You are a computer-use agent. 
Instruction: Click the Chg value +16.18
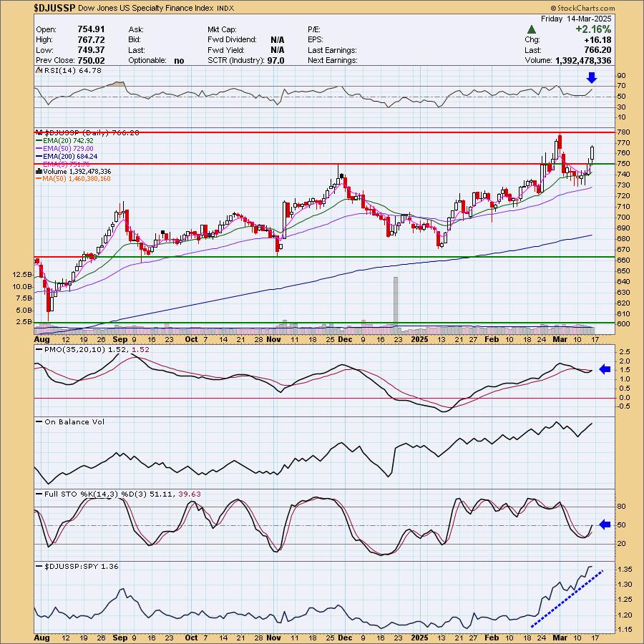[x=598, y=40]
